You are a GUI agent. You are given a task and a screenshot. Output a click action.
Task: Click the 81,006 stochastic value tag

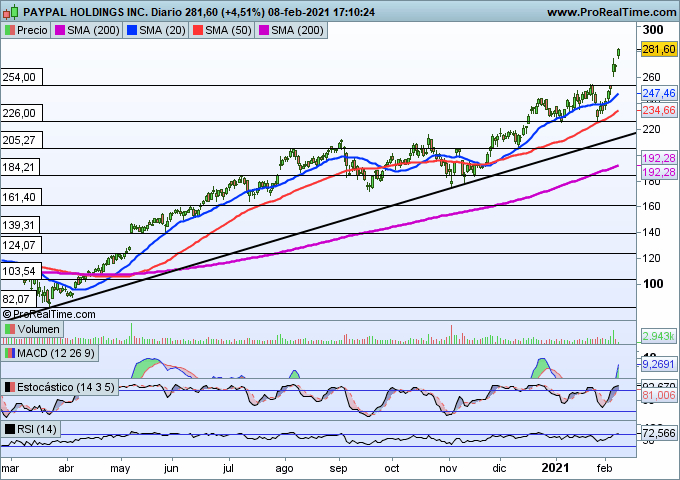point(659,395)
